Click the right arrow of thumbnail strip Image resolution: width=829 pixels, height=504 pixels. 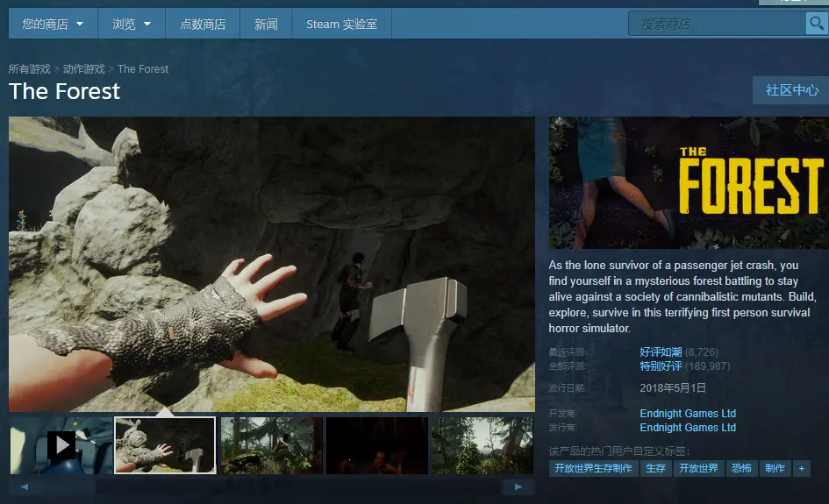point(518,486)
